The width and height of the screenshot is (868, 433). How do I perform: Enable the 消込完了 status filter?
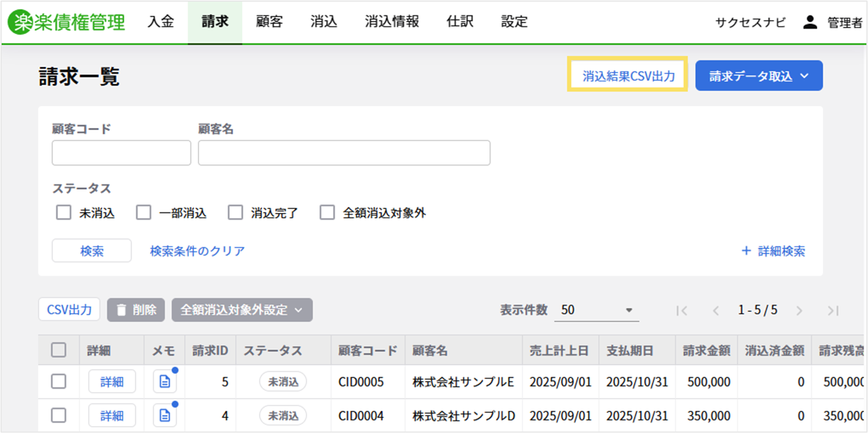tap(235, 212)
